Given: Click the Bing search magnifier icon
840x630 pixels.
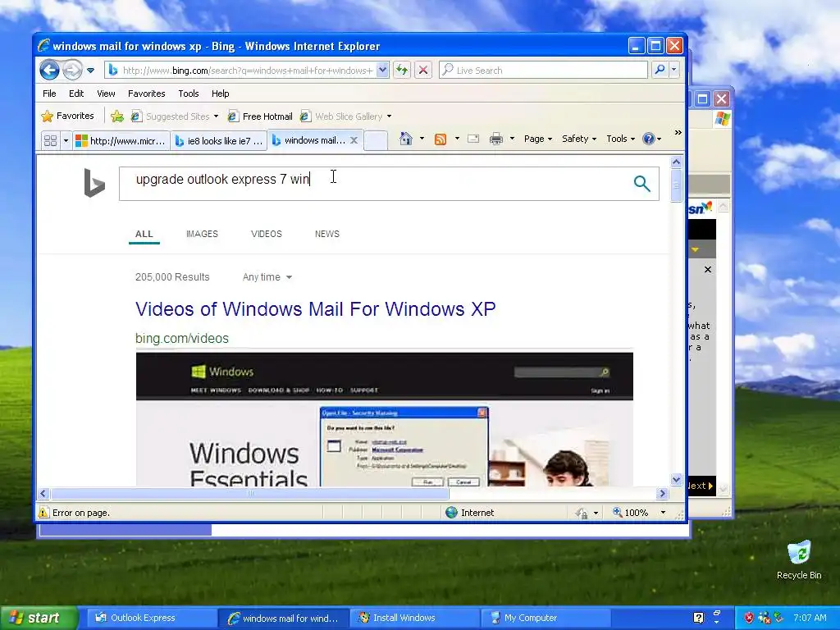Looking at the screenshot, I should pyautogui.click(x=641, y=183).
